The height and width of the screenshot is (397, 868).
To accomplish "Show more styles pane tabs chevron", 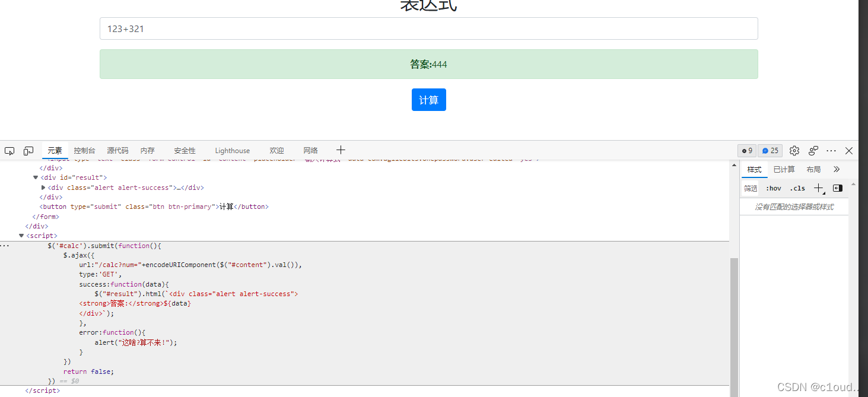I will point(837,169).
